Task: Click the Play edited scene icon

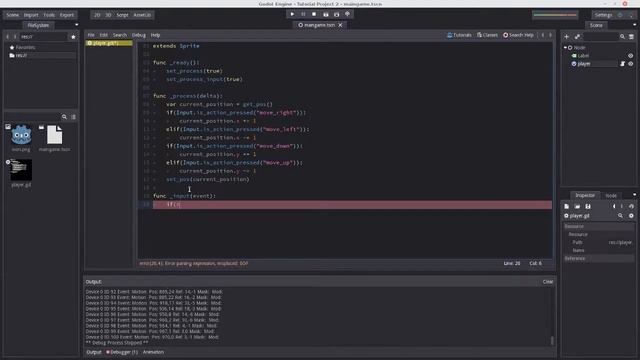Action: point(326,14)
